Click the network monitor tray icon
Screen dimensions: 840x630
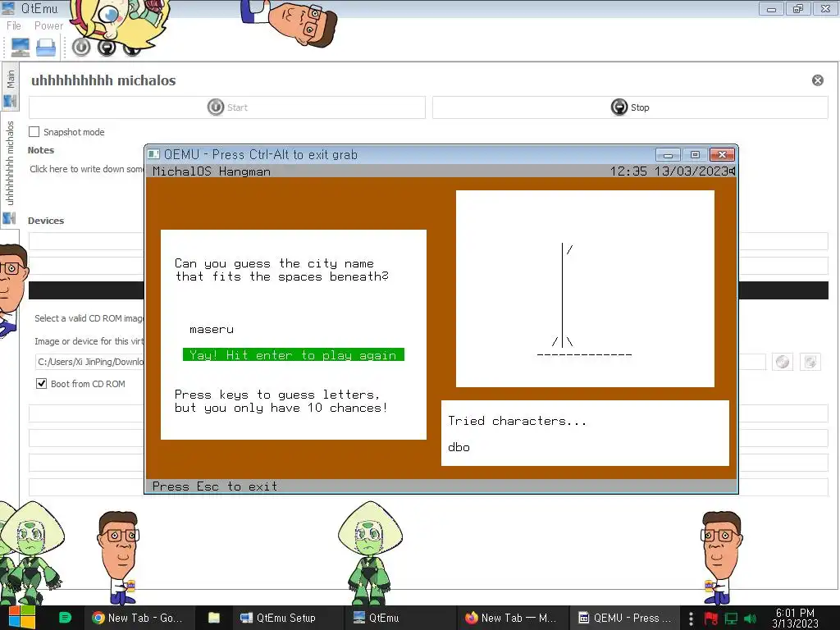click(731, 619)
